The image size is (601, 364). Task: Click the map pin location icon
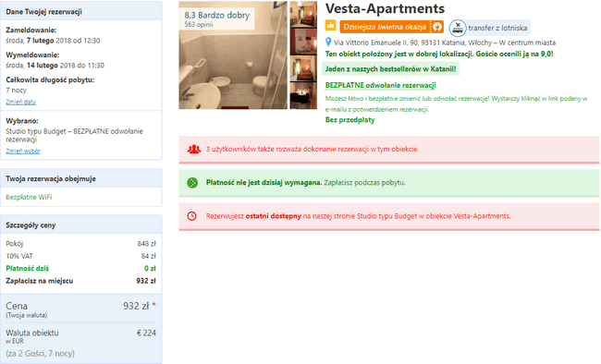(x=328, y=42)
